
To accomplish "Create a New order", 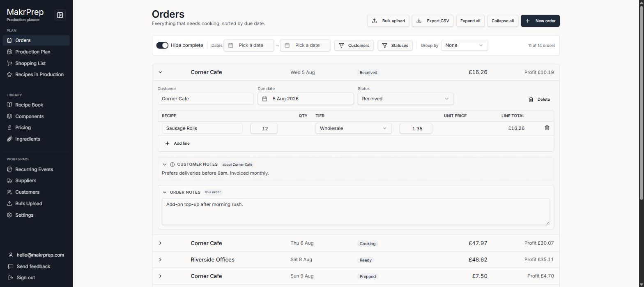I will coord(540,21).
